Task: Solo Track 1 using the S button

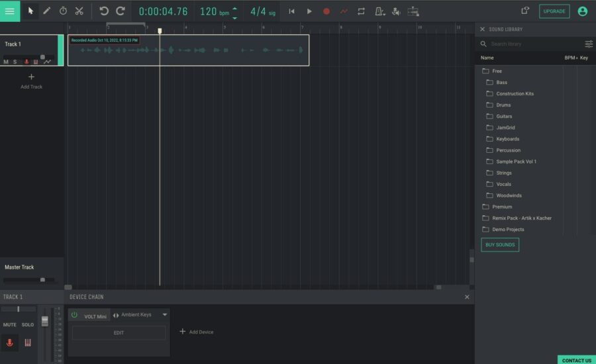Action: (15, 62)
